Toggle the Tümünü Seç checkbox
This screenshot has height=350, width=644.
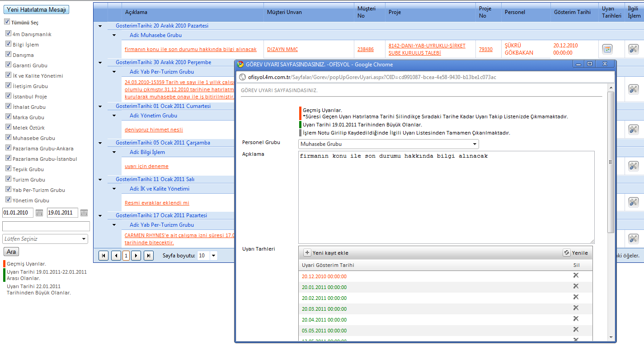[7, 22]
